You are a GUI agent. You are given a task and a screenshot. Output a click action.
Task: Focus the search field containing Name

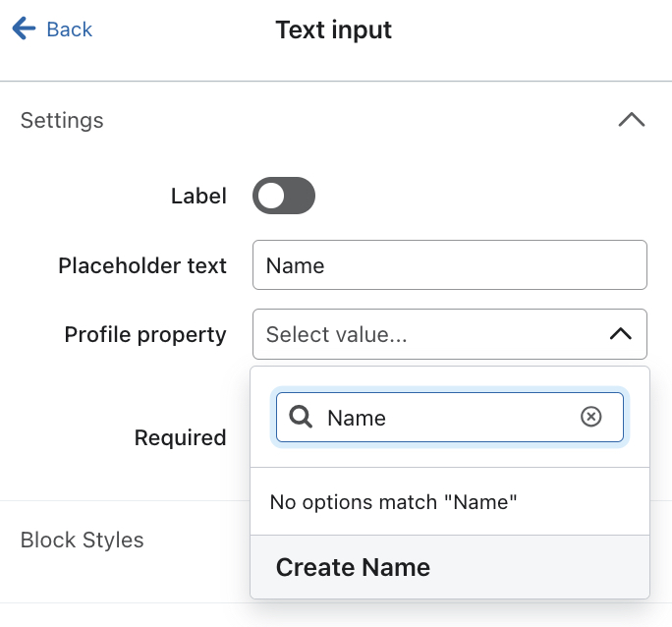point(442,418)
